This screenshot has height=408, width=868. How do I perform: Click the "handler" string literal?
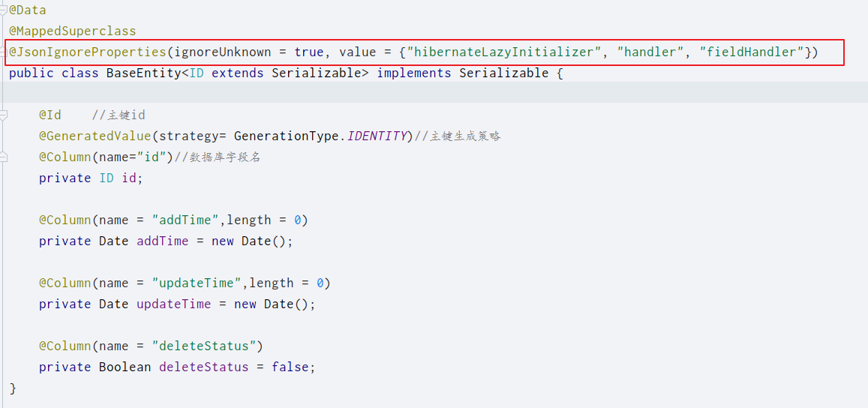650,52
